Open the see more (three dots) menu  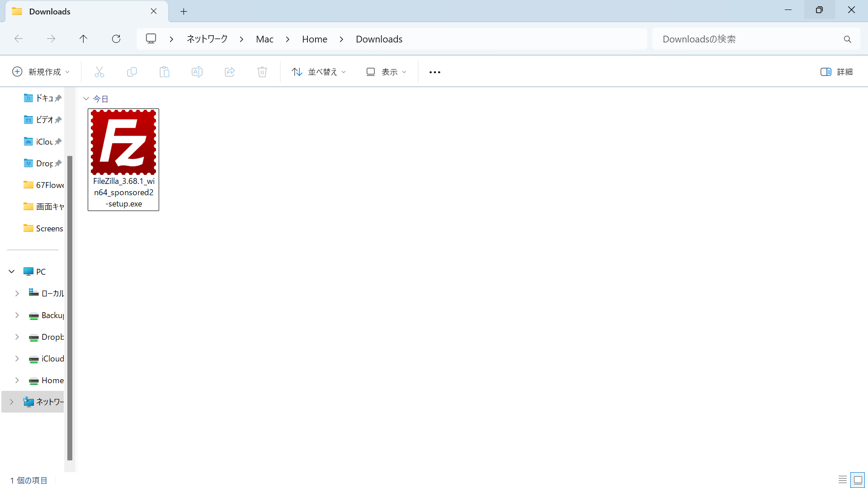tap(434, 72)
